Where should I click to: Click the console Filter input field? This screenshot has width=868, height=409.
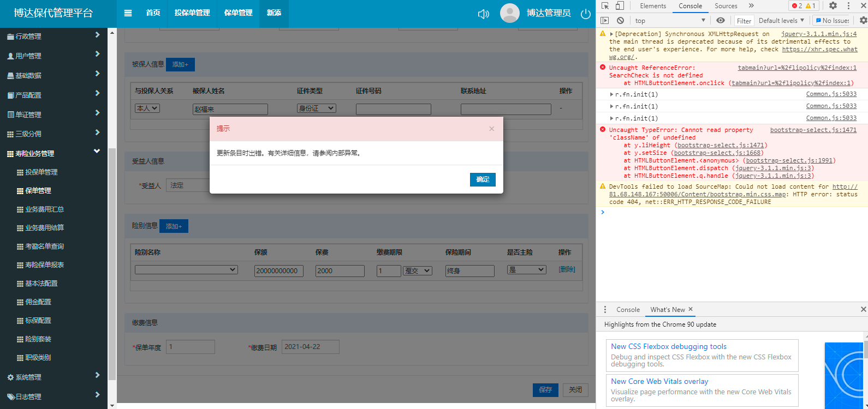point(744,21)
